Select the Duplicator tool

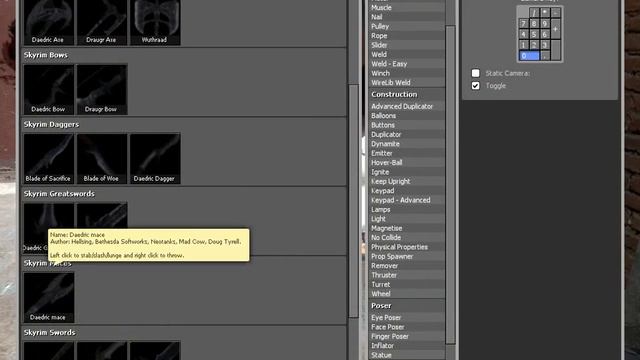point(407,134)
